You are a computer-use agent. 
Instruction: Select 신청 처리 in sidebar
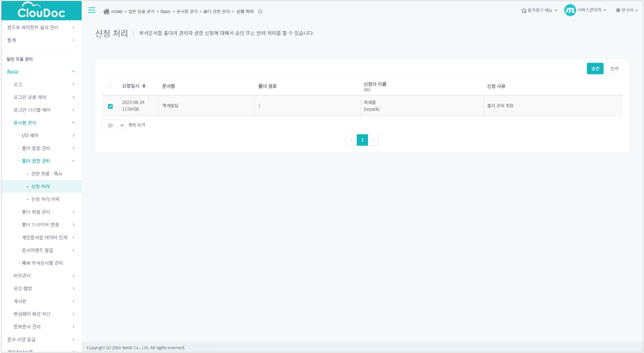point(41,187)
